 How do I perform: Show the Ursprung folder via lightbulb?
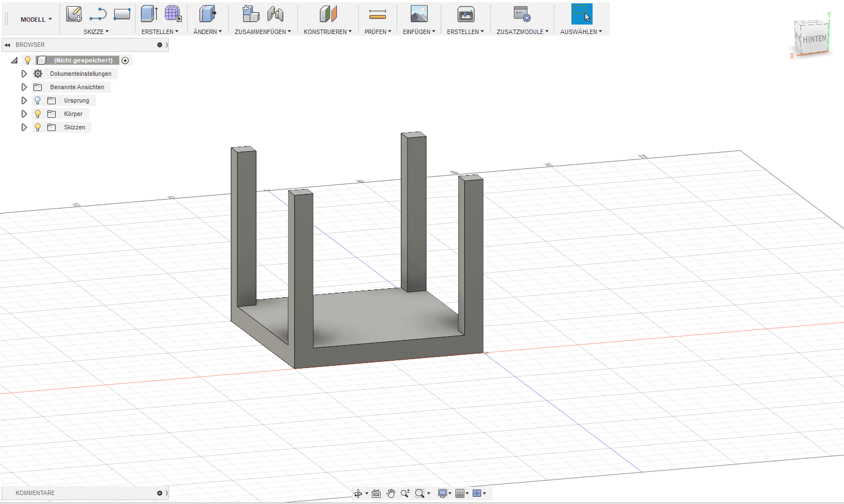[x=38, y=100]
